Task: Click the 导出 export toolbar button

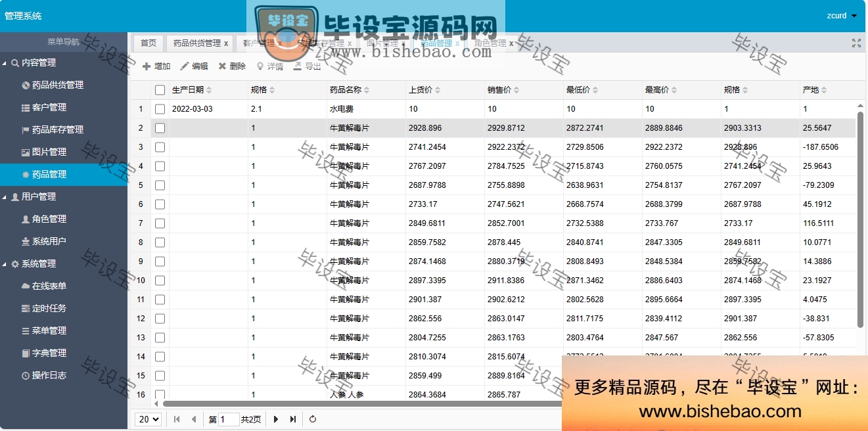Action: [307, 66]
